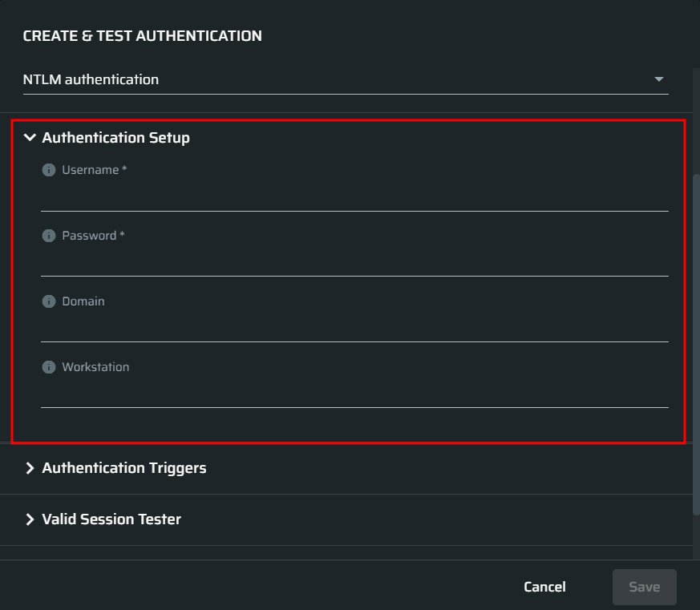Click the Workstation info icon
The image size is (700, 610).
(49, 367)
